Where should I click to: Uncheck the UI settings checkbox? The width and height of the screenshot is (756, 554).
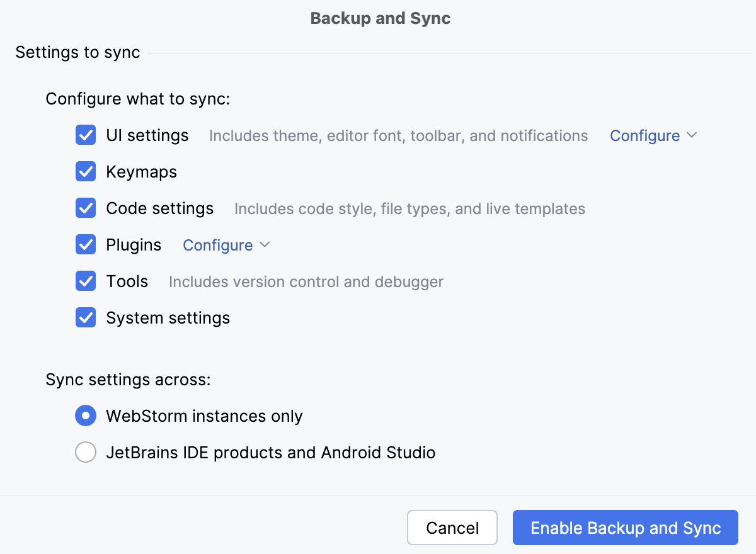(85, 135)
